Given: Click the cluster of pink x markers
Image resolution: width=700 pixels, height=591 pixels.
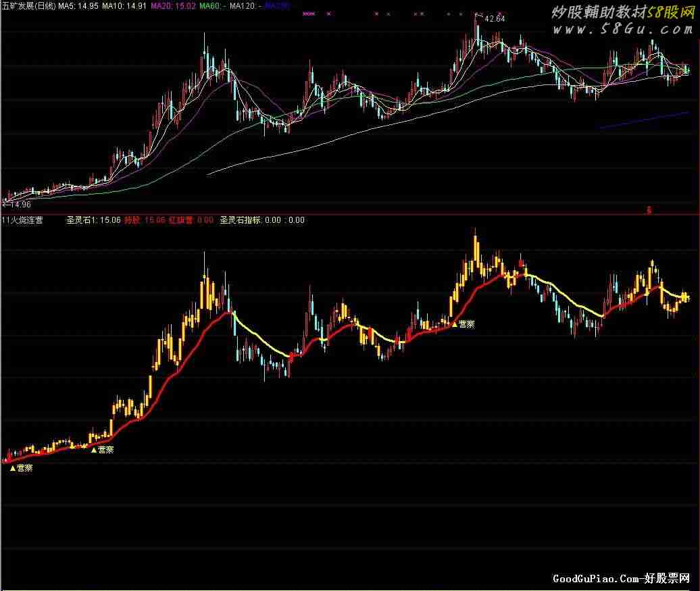Looking at the screenshot, I should coord(309,14).
